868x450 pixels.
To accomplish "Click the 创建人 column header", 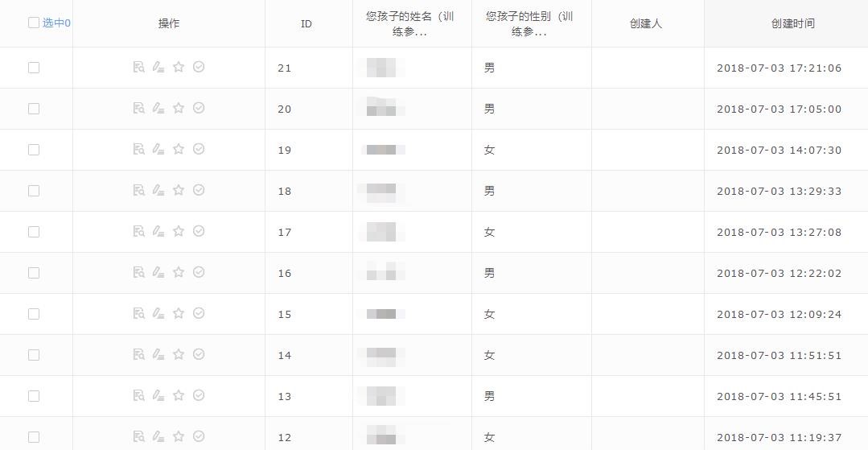I will (x=646, y=23).
